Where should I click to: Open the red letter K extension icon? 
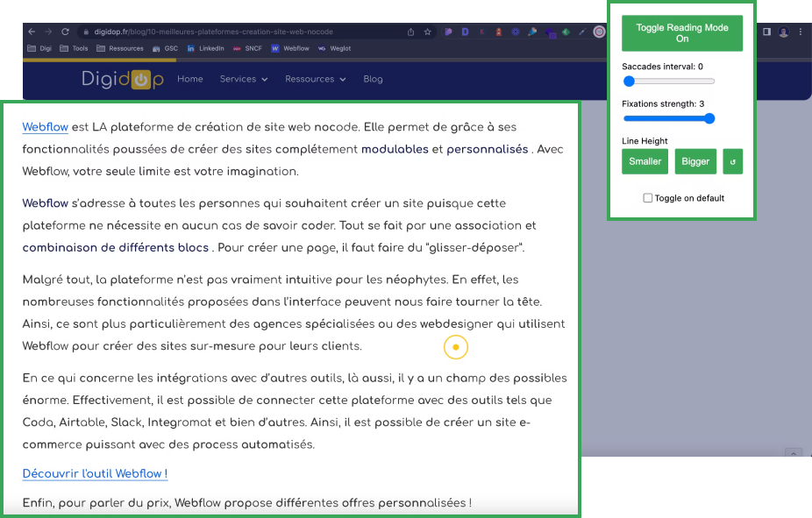pos(482,32)
